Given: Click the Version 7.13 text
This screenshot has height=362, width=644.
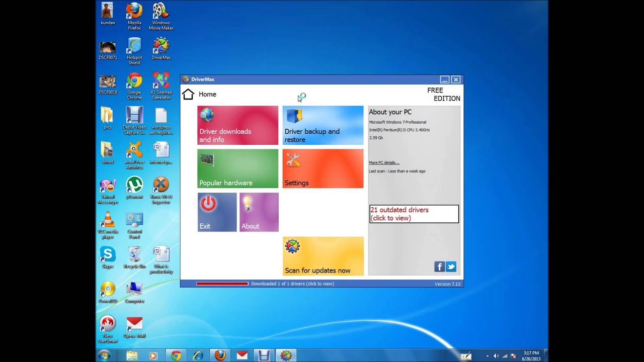Looking at the screenshot, I should click(x=447, y=284).
